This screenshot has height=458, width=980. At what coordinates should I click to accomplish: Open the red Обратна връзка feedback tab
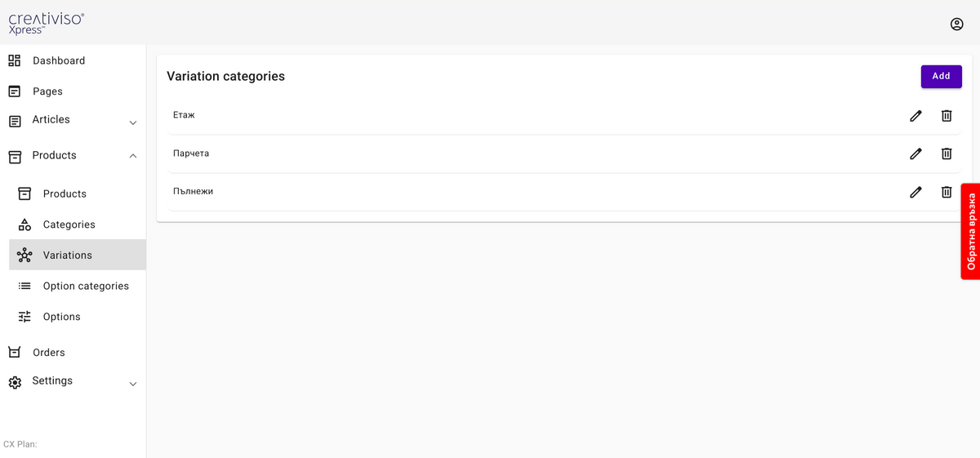click(x=970, y=232)
